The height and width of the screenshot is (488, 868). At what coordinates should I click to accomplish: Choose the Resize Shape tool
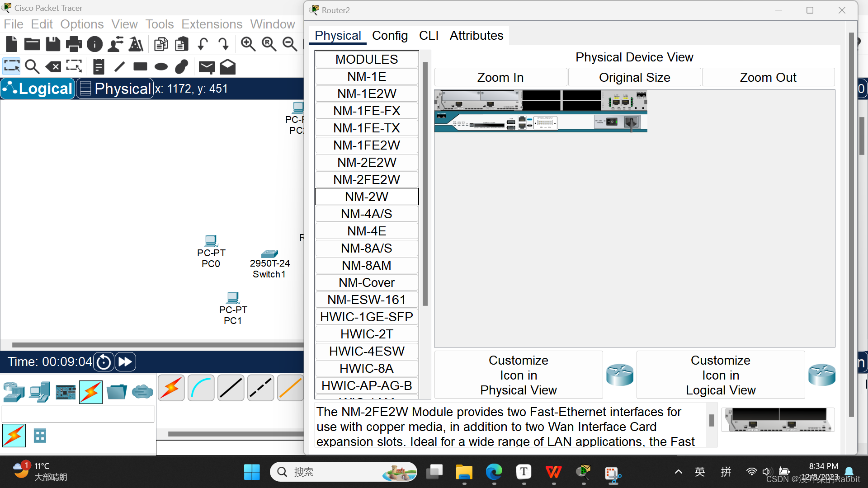(x=74, y=66)
